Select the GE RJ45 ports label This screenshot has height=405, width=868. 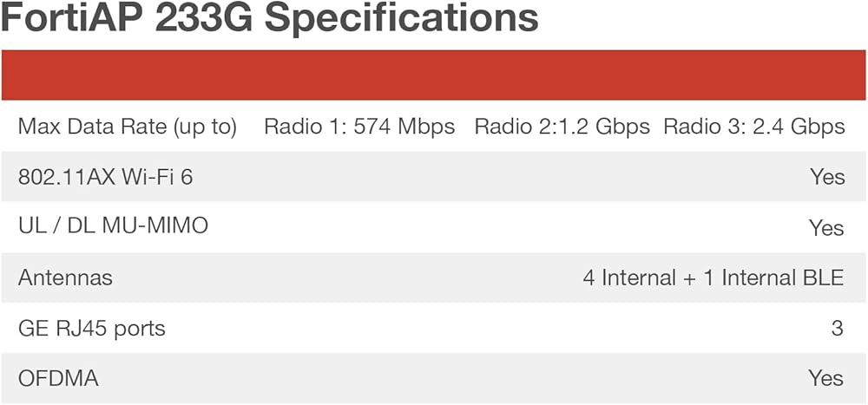click(x=92, y=329)
